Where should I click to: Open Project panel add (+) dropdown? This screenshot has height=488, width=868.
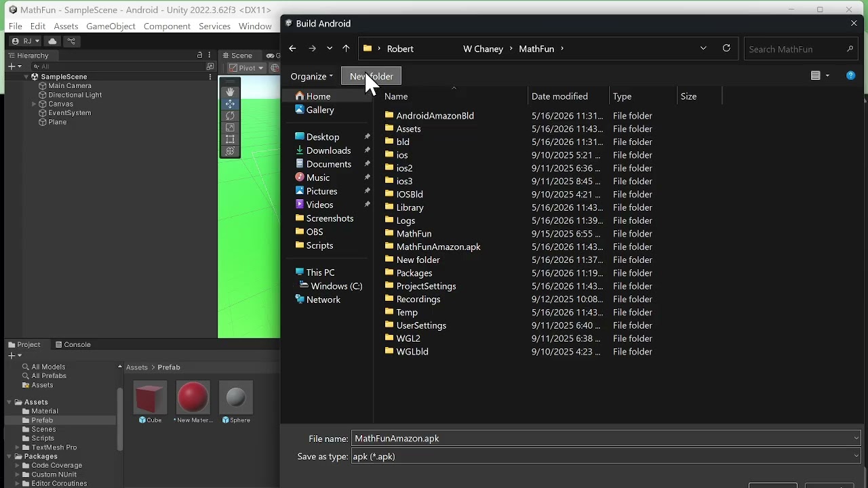[x=15, y=355]
